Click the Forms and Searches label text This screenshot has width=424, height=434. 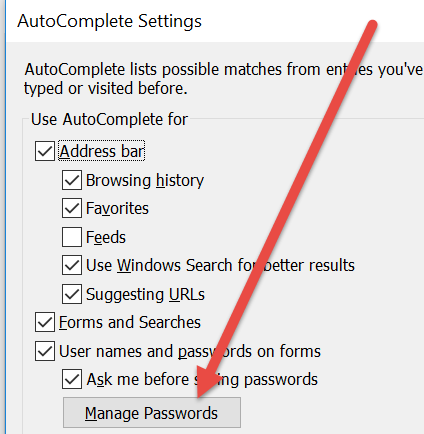tap(130, 323)
